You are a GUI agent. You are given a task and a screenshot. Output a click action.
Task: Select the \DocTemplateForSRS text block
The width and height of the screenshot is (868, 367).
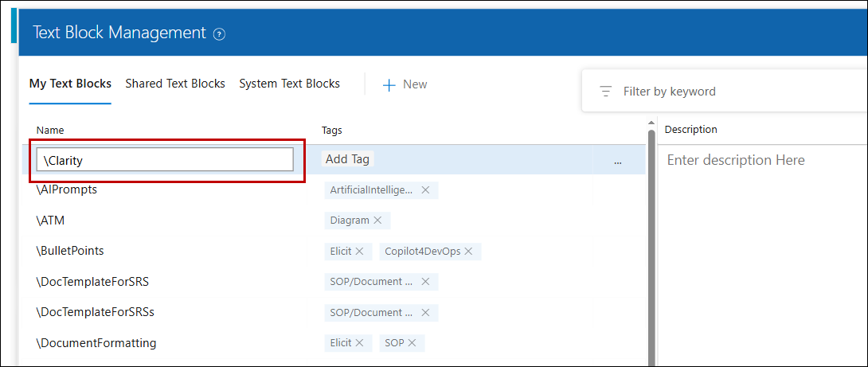click(x=92, y=282)
